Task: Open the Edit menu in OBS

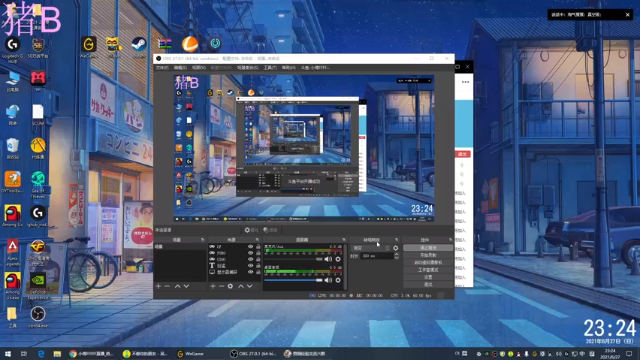Action: tap(180, 68)
